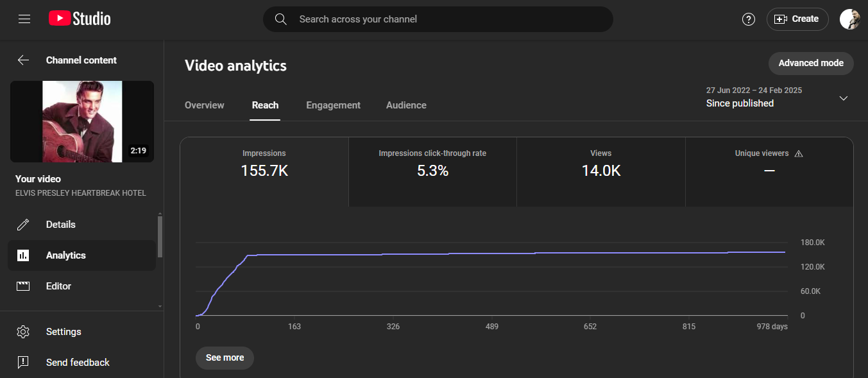Click the Video analytics heading
This screenshot has width=868, height=378.
[x=235, y=65]
